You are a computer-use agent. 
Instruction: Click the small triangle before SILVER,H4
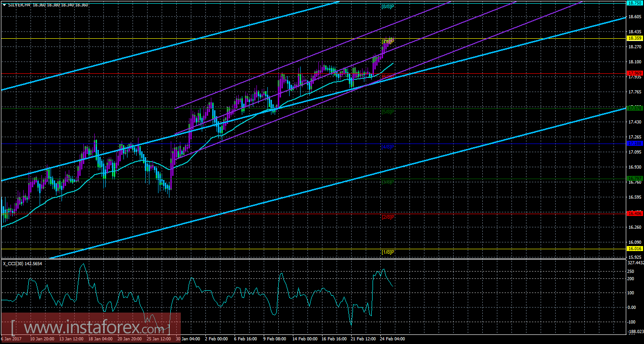[x=4, y=5]
